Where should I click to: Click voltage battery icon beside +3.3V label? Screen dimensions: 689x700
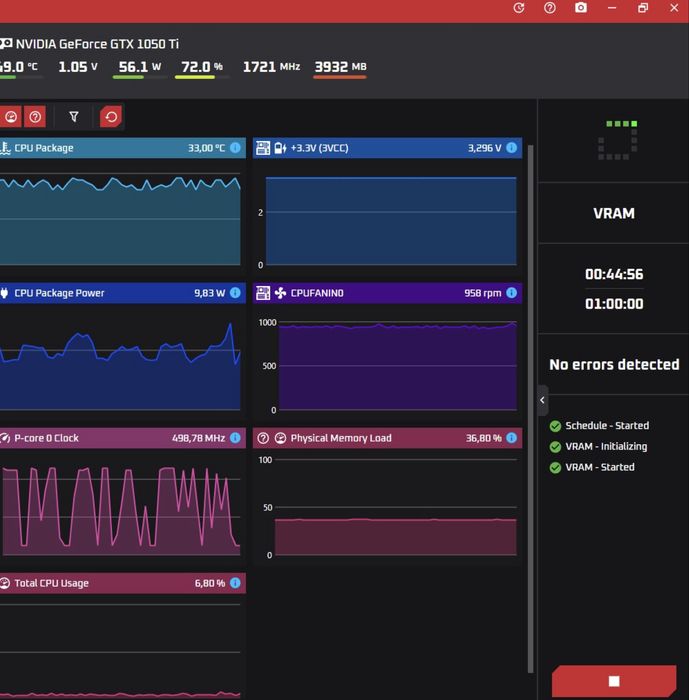click(x=280, y=148)
